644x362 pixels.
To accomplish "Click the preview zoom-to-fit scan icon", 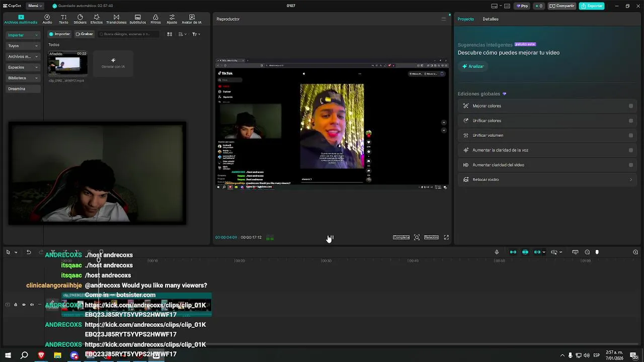I will point(417,237).
